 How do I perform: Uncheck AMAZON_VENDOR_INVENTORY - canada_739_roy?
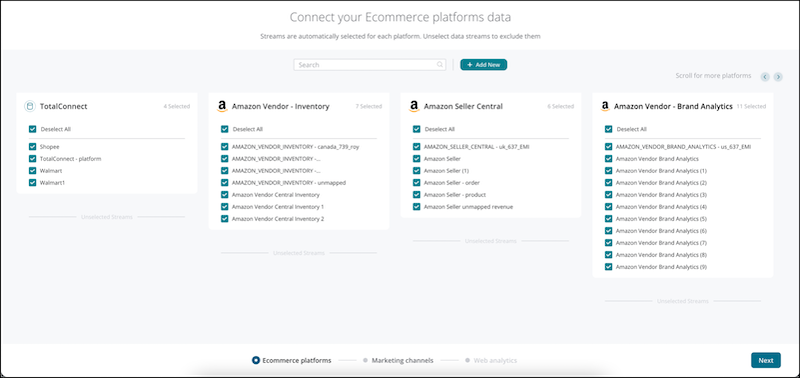pyautogui.click(x=224, y=146)
